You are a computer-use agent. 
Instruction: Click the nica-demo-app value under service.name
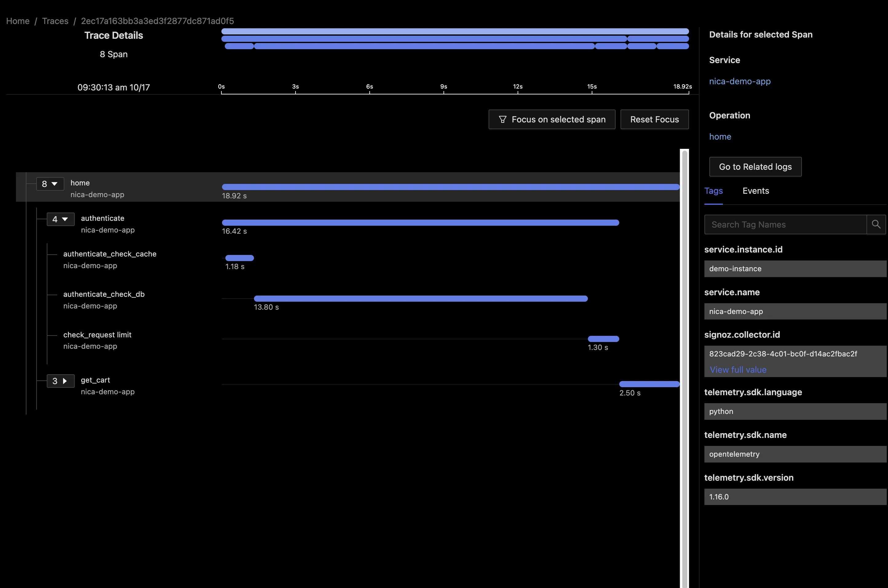[x=795, y=311]
